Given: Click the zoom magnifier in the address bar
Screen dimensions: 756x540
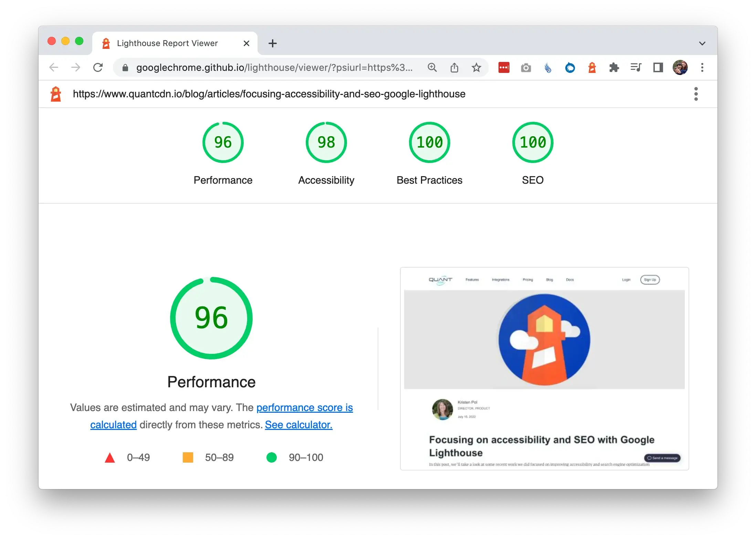Looking at the screenshot, I should [432, 67].
